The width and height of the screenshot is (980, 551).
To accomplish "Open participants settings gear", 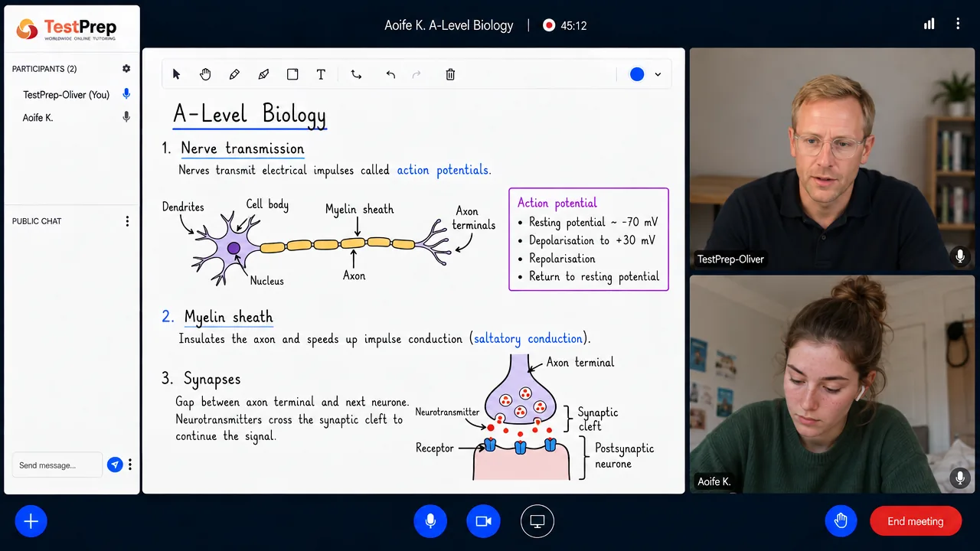I will (126, 69).
